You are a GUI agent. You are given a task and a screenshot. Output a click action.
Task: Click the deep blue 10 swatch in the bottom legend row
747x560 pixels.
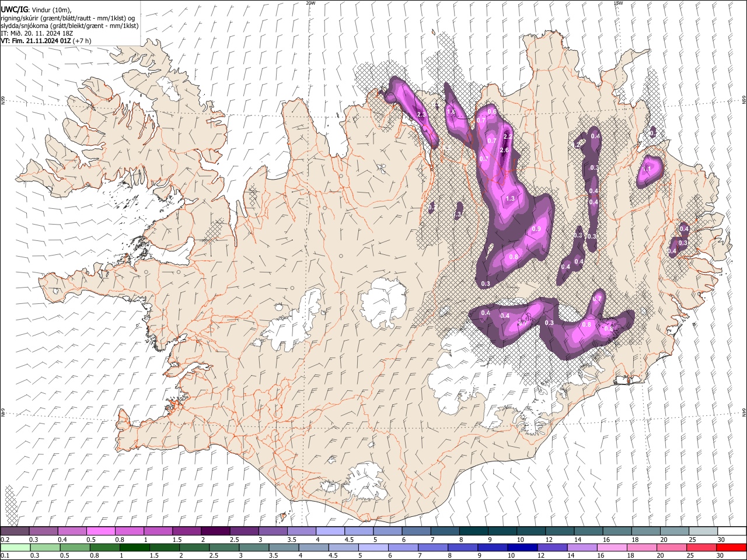tap(522, 547)
